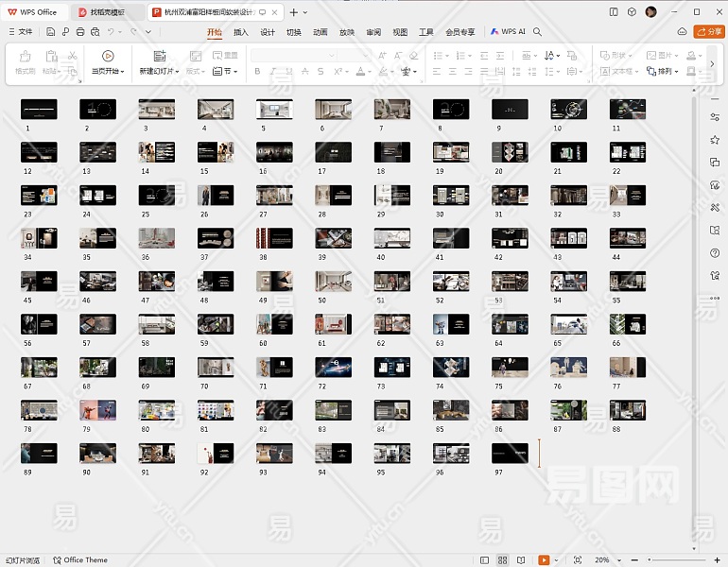Select slide thumbnail number 72
The width and height of the screenshot is (728, 567).
333,367
